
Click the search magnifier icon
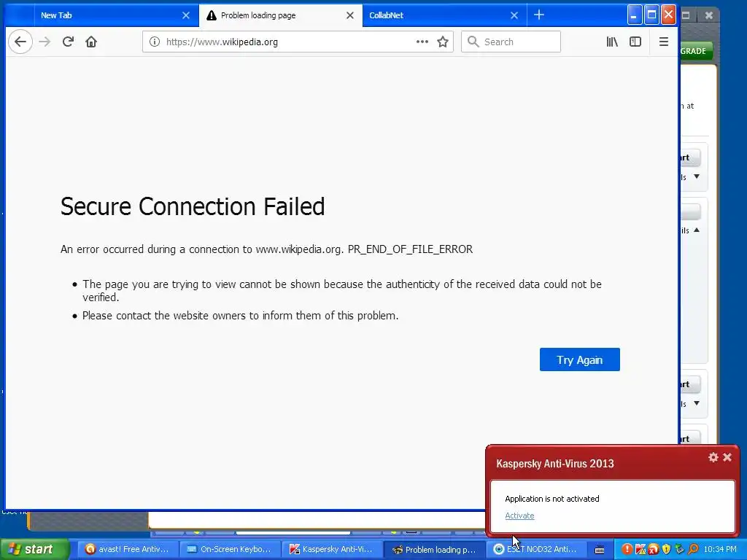473,42
